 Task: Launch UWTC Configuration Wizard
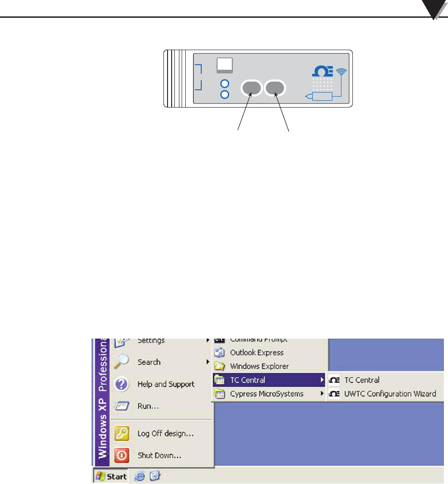click(x=384, y=394)
